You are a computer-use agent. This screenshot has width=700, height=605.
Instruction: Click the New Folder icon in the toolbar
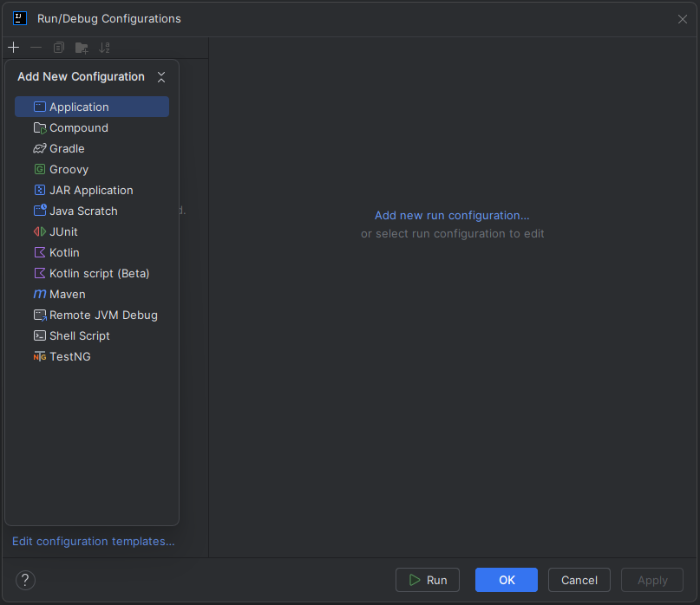pyautogui.click(x=82, y=48)
